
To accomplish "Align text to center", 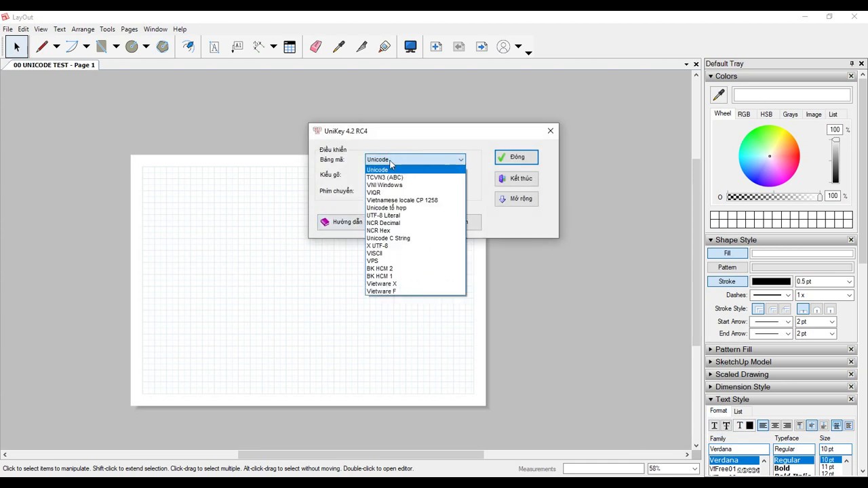I will [775, 426].
